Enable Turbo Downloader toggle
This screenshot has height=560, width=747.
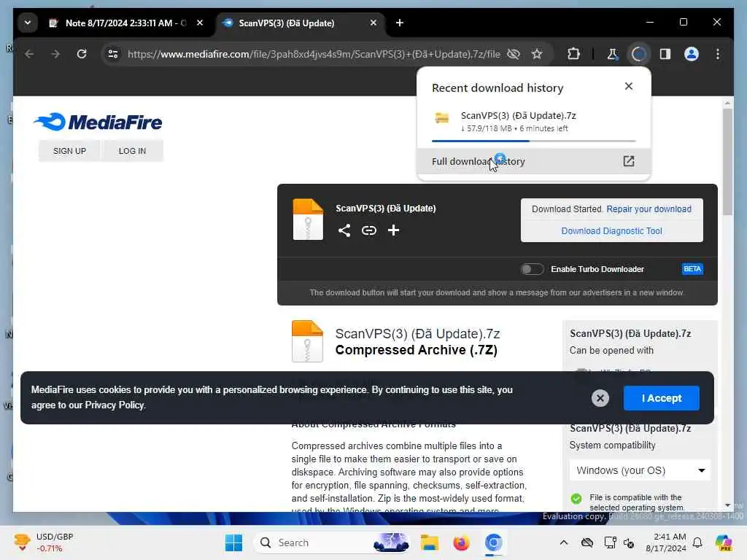pyautogui.click(x=532, y=269)
